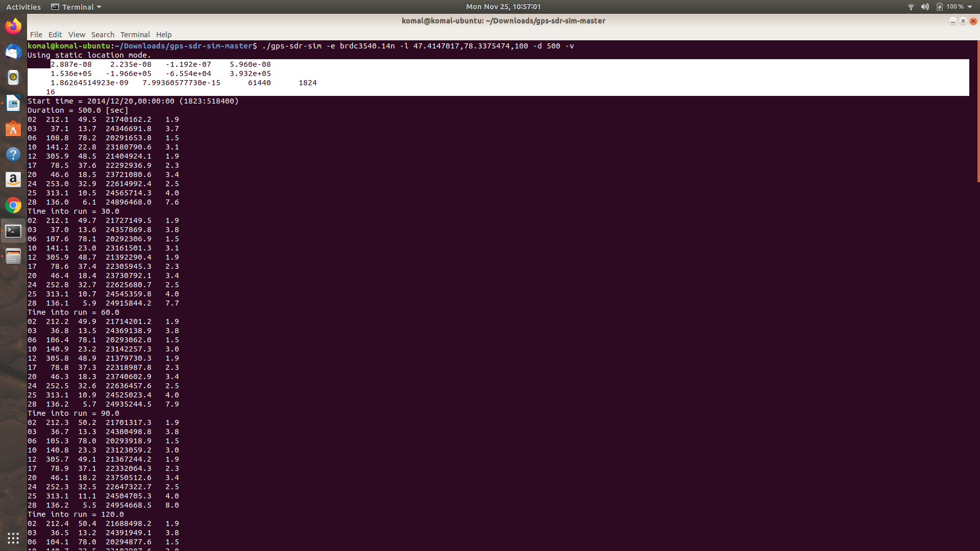Screen dimensions: 980x551
Task: Open Thunderbird mail from the dock
Action: (13, 52)
